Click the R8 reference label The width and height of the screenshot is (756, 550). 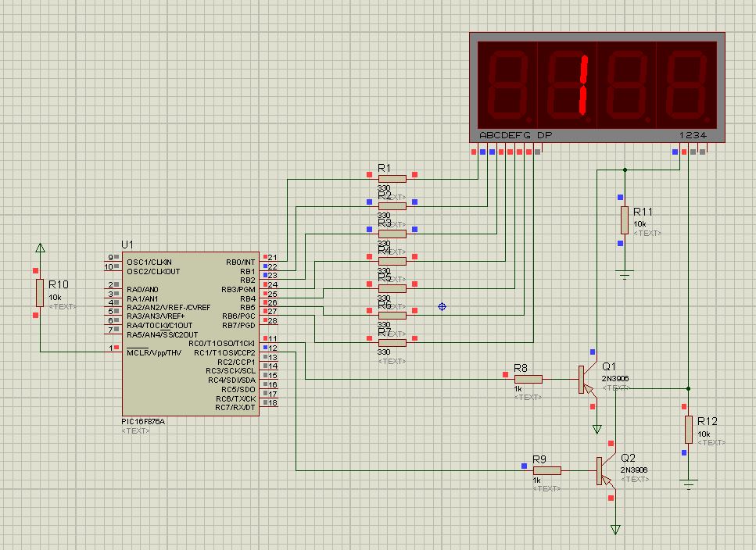pos(521,369)
